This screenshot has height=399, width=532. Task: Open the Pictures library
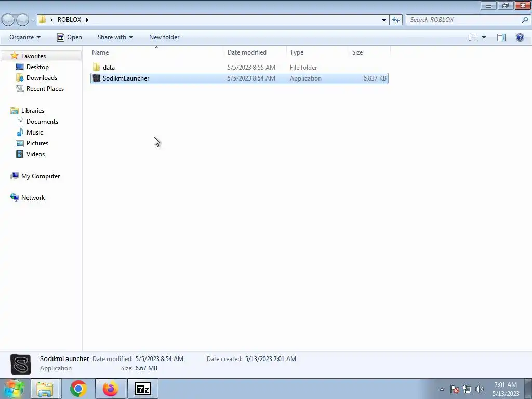(x=37, y=143)
